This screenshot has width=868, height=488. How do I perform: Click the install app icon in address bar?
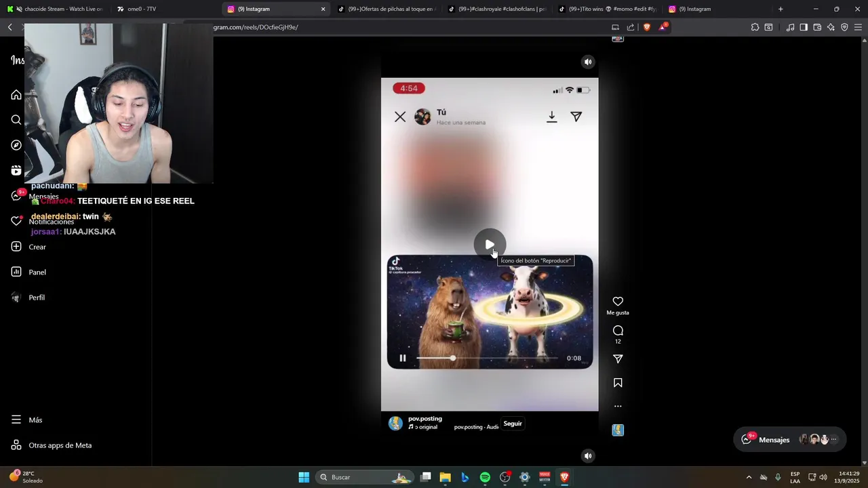[x=615, y=27]
